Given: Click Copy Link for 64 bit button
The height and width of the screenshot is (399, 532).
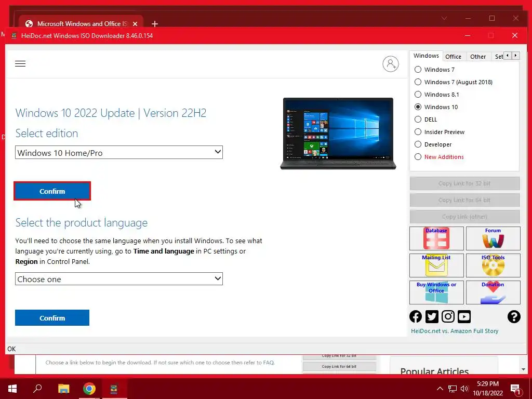Looking at the screenshot, I should [x=464, y=200].
